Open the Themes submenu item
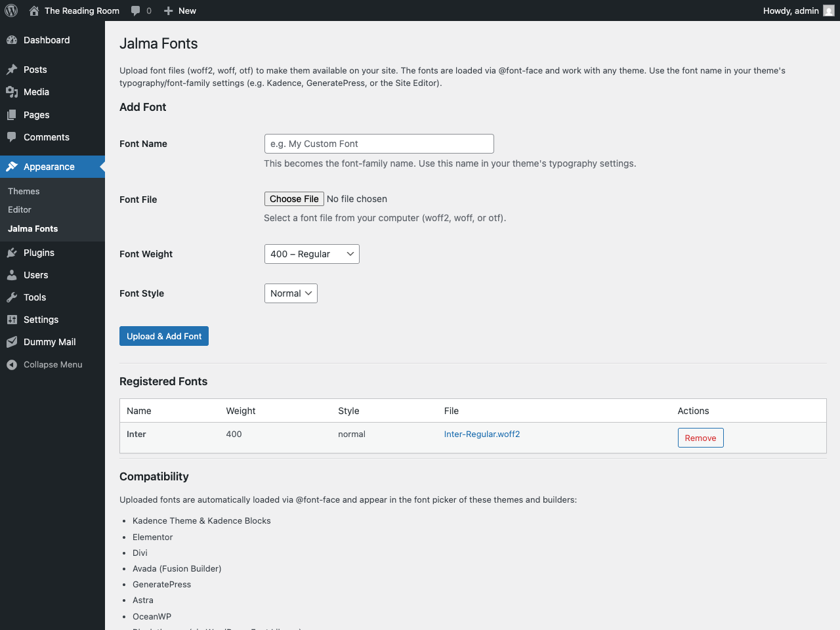Screen dimensions: 840x630 [x=24, y=191]
